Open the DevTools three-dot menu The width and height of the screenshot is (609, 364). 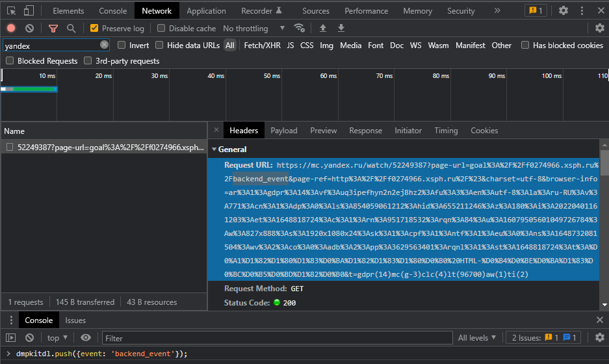tap(582, 10)
